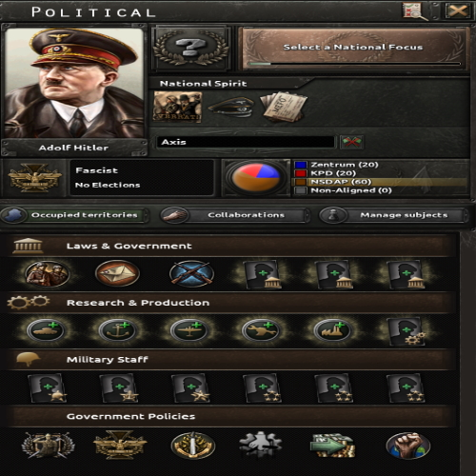The width and height of the screenshot is (476, 476).
Task: Select a National Focus
Action: [353, 49]
